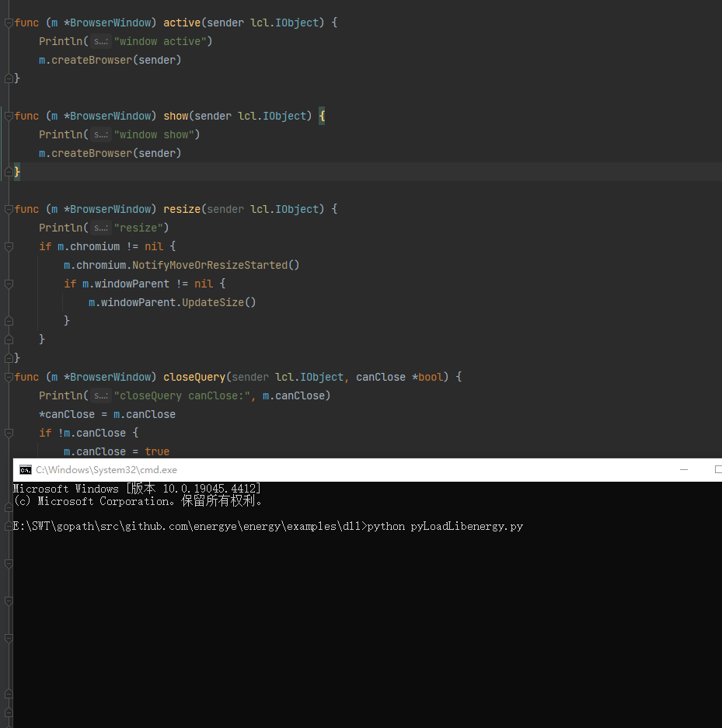The image size is (722, 728).
Task: Collapse the closeQuery function fold marker
Action: (9, 377)
